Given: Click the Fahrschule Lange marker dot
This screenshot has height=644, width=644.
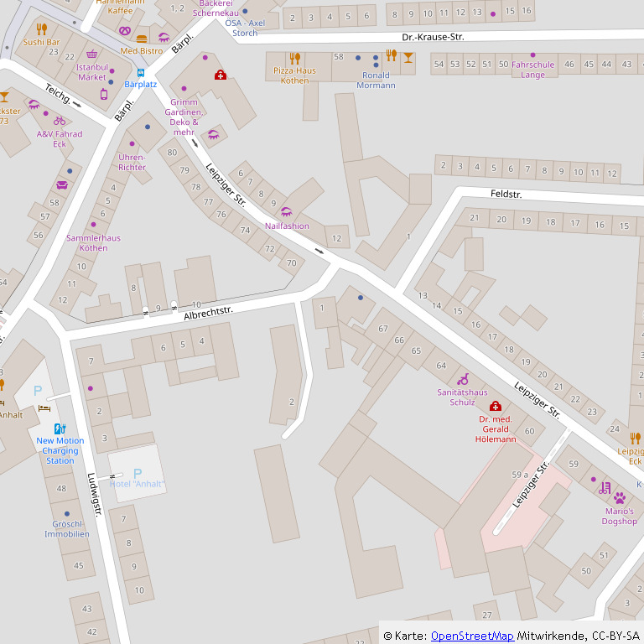Looking at the screenshot, I should tap(532, 55).
